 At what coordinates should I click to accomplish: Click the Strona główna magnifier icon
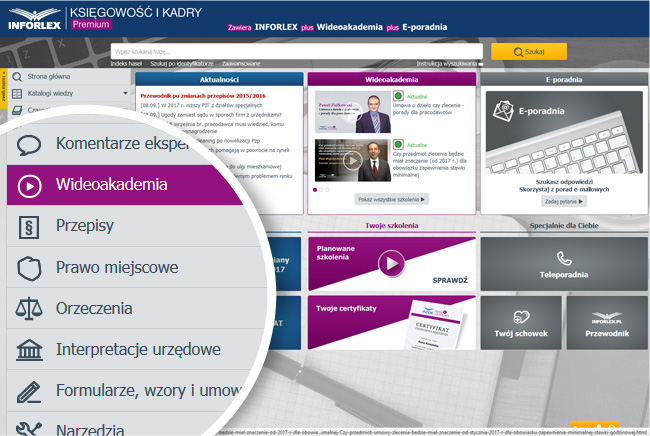point(17,77)
